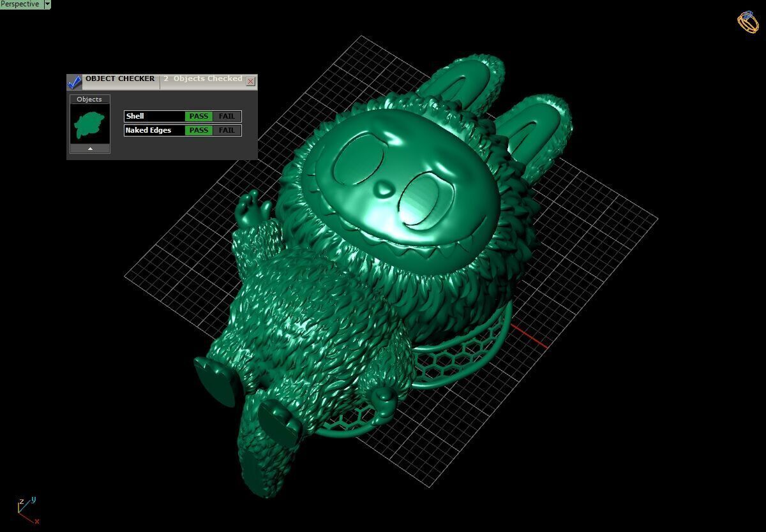Click FAIL in the Shell row
The height and width of the screenshot is (532, 766).
(227, 116)
